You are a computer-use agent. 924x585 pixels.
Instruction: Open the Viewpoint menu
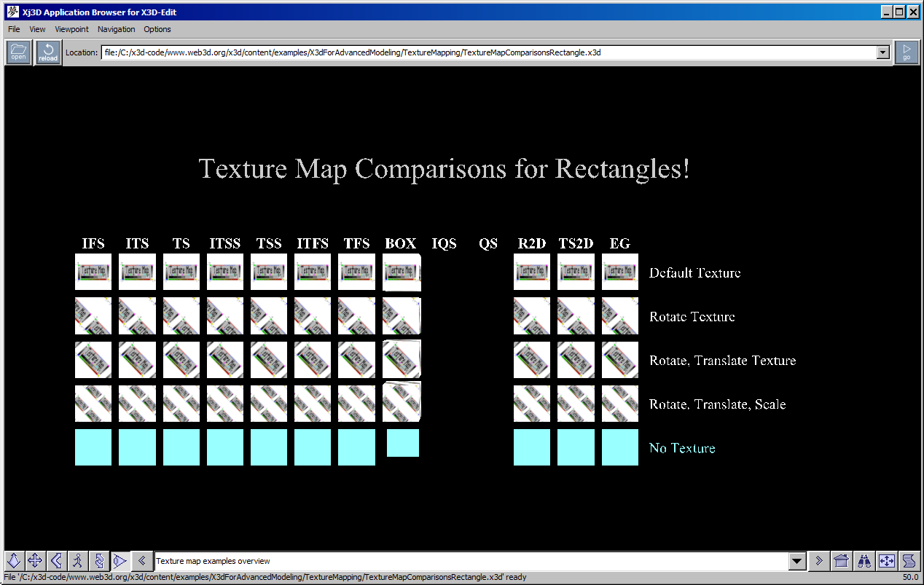(x=71, y=29)
